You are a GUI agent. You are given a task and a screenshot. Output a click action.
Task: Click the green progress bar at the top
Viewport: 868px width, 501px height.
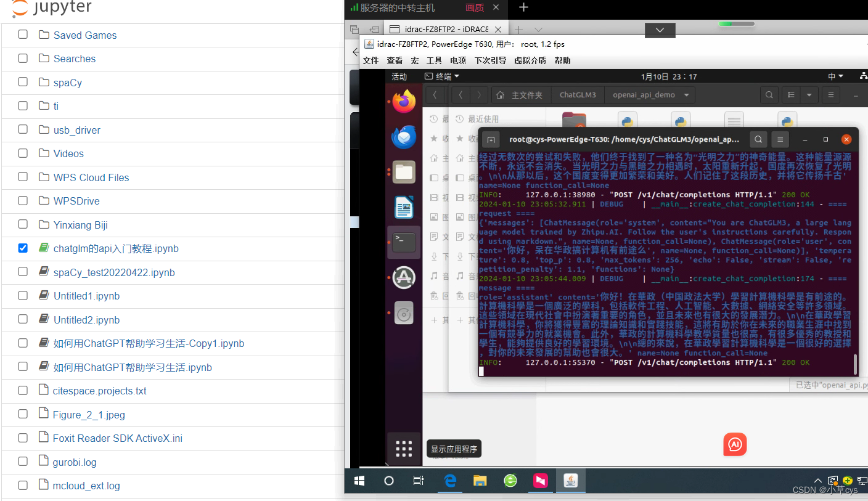point(737,24)
